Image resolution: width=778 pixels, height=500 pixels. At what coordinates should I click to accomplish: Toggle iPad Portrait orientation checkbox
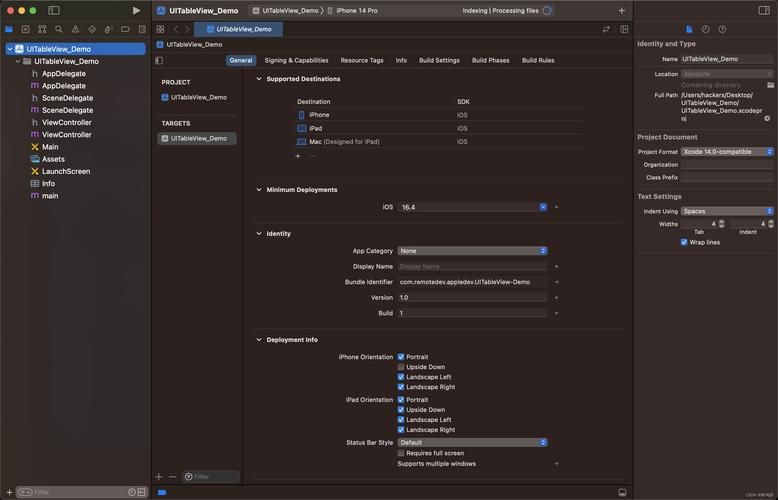point(401,400)
